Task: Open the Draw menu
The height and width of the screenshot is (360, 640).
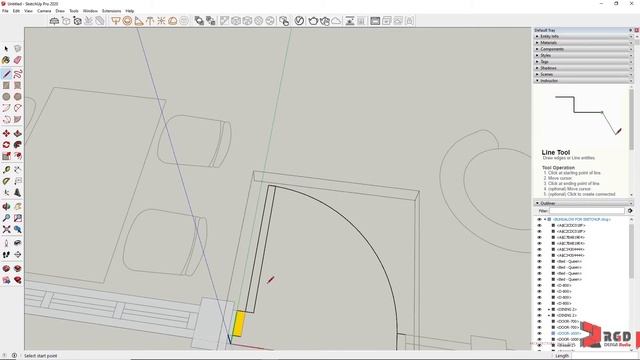Action: [x=60, y=11]
